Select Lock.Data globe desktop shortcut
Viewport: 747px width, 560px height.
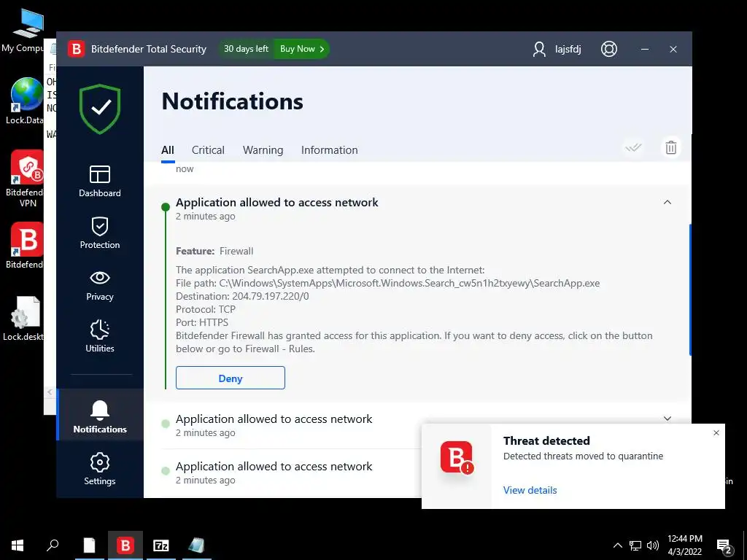point(25,101)
